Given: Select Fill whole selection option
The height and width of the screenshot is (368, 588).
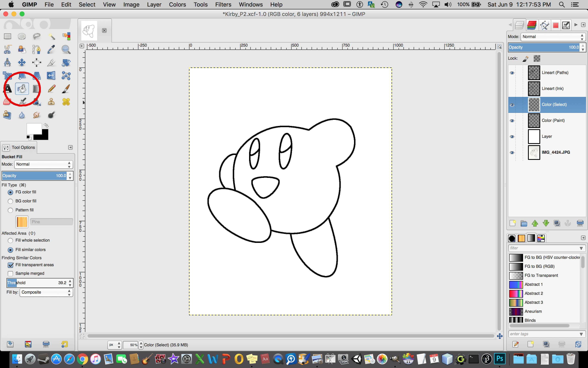Looking at the screenshot, I should pos(10,240).
